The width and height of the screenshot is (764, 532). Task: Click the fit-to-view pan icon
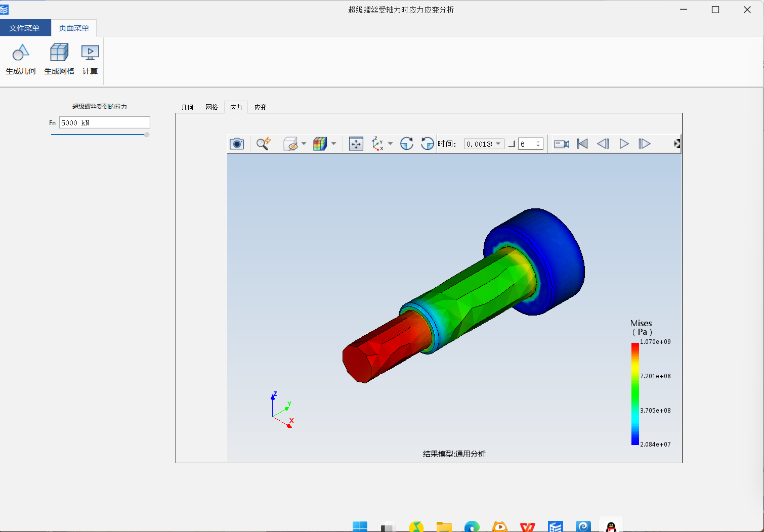[356, 144]
